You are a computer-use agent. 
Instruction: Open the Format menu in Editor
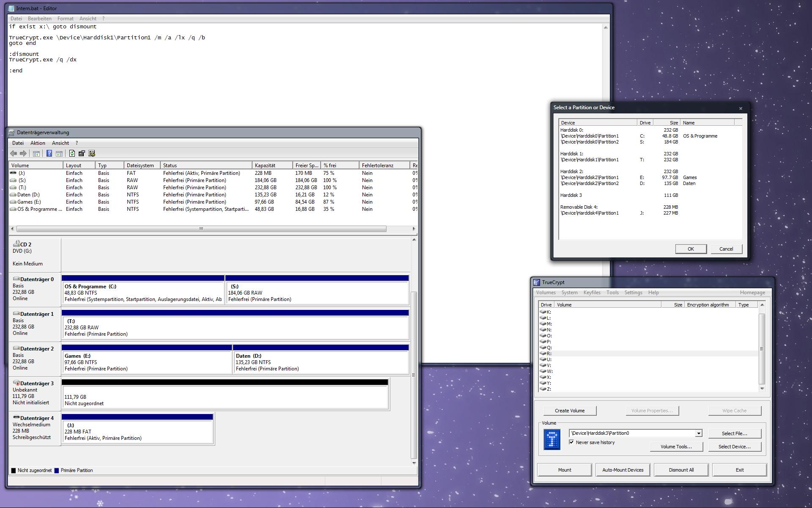tap(65, 19)
